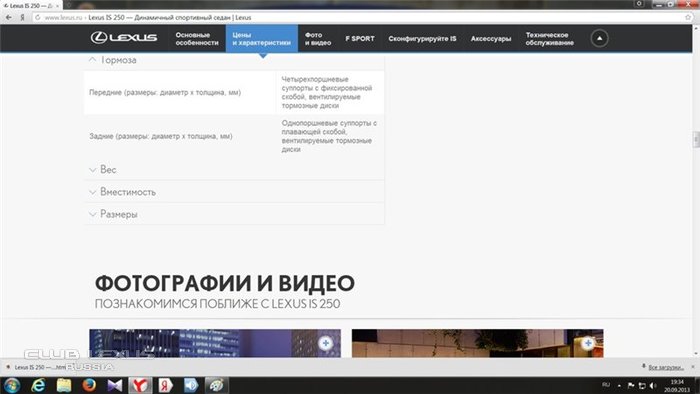Click the Lexus logo in header
Viewport: 700px width, 394px height.
coord(124,38)
